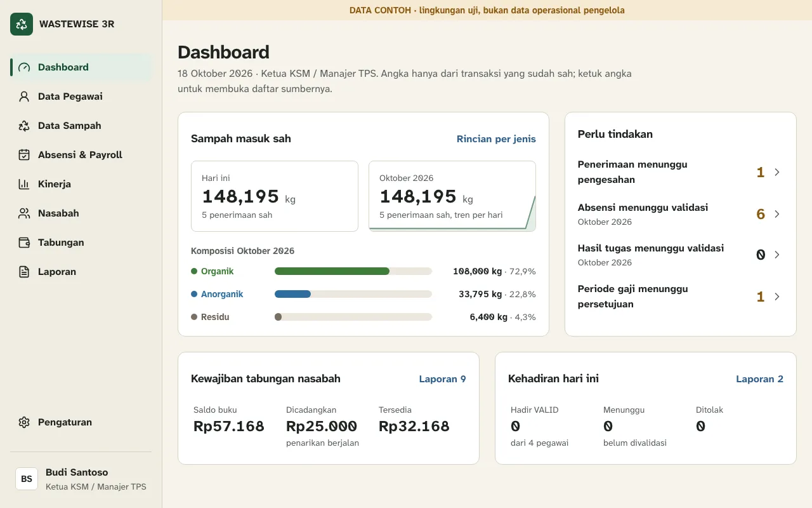The image size is (812, 508).
Task: Expand Periode gaji menunggu persetujuan chevron
Action: pyautogui.click(x=777, y=297)
